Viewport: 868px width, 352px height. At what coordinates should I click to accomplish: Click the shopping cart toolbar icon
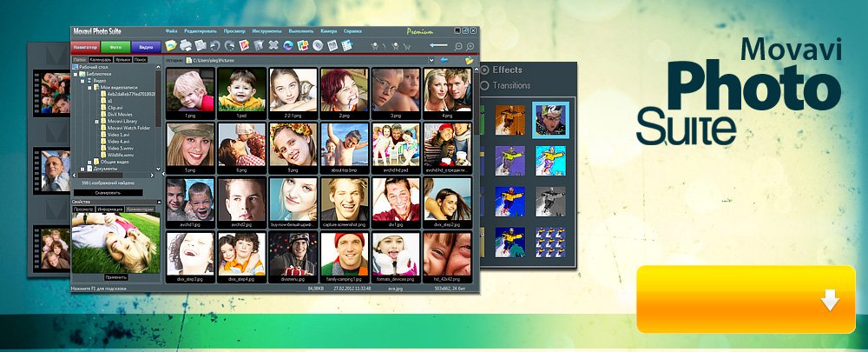[x=407, y=47]
